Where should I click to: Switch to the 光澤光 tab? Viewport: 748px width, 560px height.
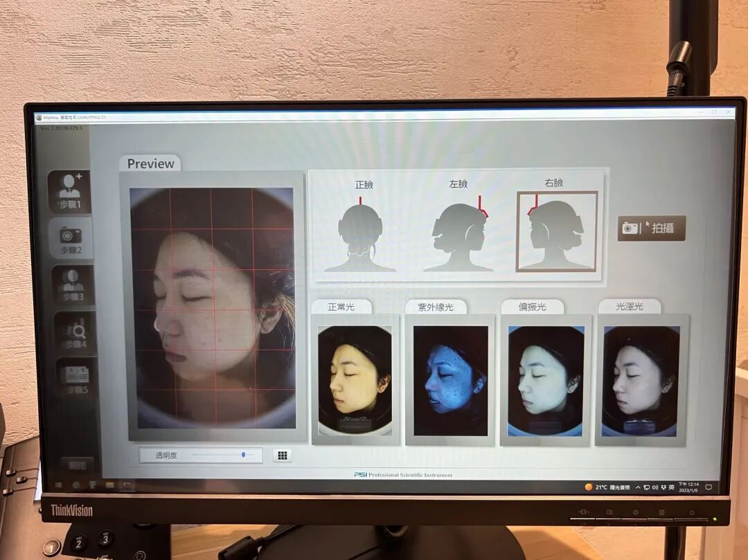tap(629, 306)
